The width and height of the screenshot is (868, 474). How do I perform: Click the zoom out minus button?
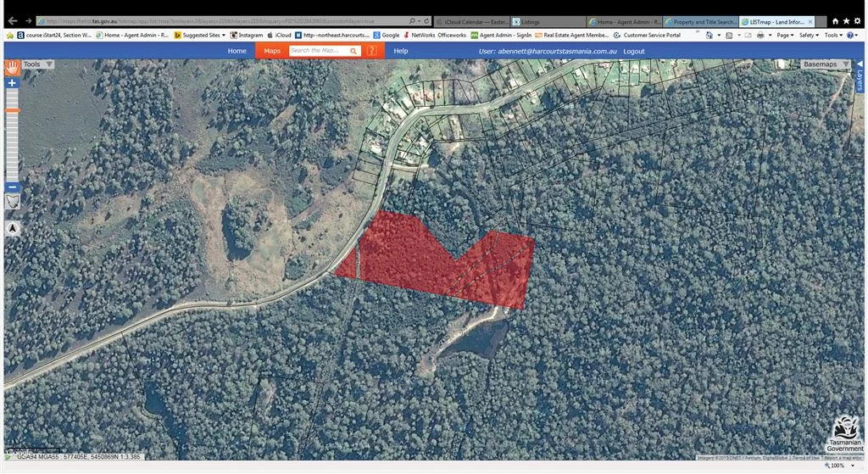click(x=12, y=187)
